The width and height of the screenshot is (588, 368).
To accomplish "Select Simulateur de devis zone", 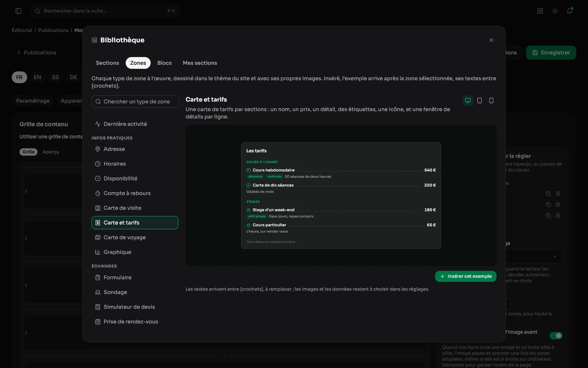I will pyautogui.click(x=135, y=307).
